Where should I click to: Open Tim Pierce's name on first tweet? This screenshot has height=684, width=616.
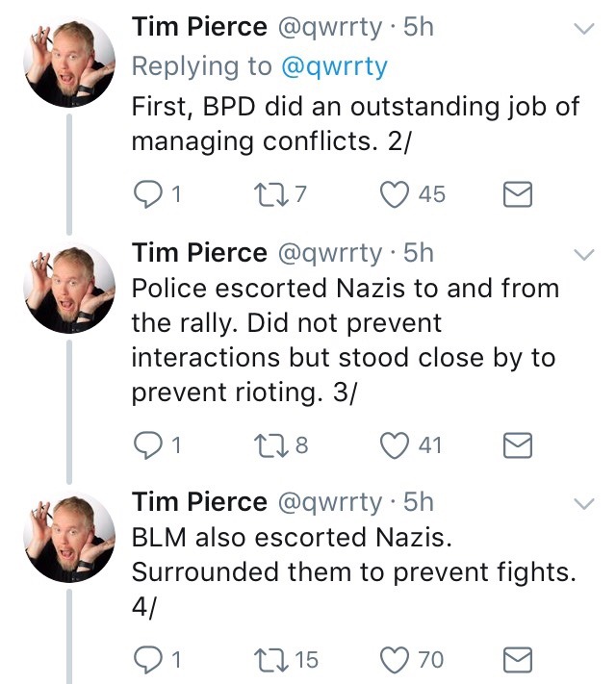pyautogui.click(x=199, y=28)
